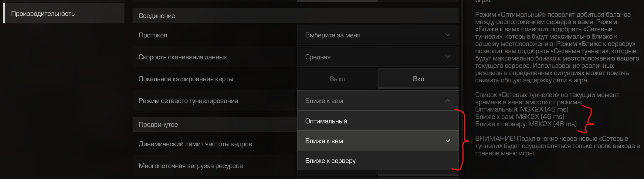Set Локальное кэширование карты to Выкл
Image resolution: width=644 pixels, height=179 pixels.
point(337,79)
